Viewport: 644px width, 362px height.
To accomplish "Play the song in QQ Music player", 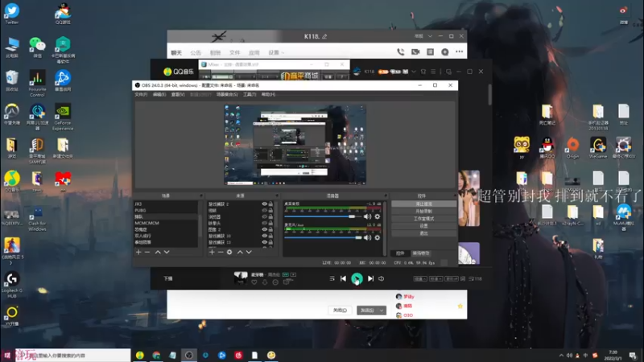I will [357, 278].
